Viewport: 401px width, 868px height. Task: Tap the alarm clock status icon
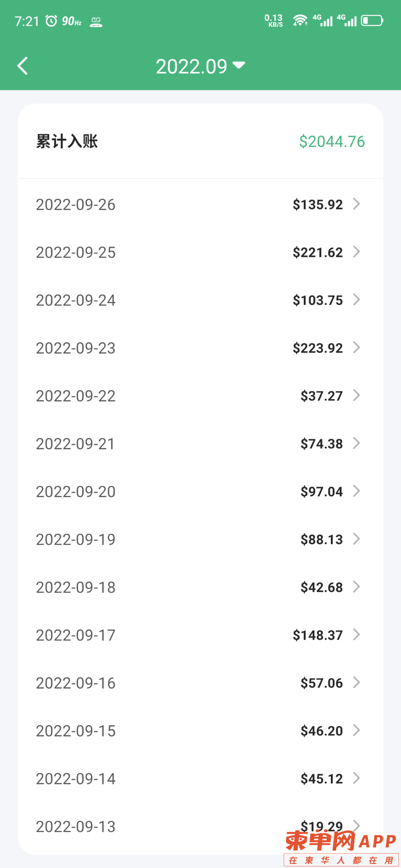(51, 21)
